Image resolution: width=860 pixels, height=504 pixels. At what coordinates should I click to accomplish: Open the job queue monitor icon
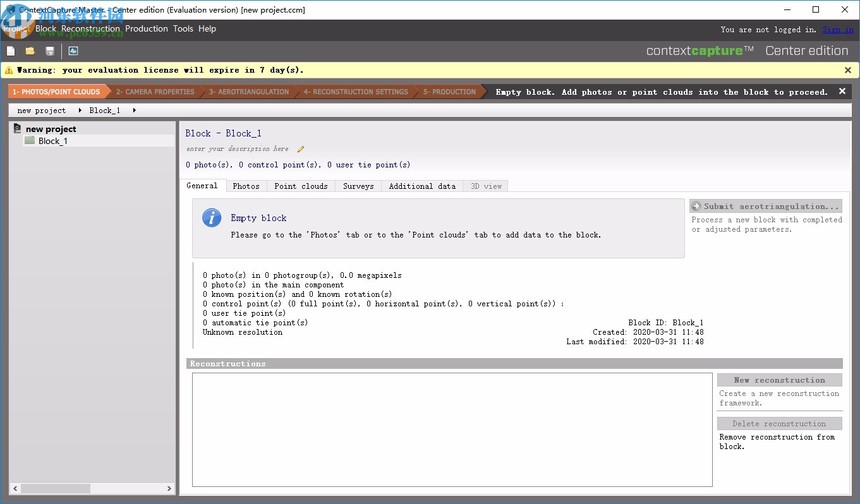point(73,51)
